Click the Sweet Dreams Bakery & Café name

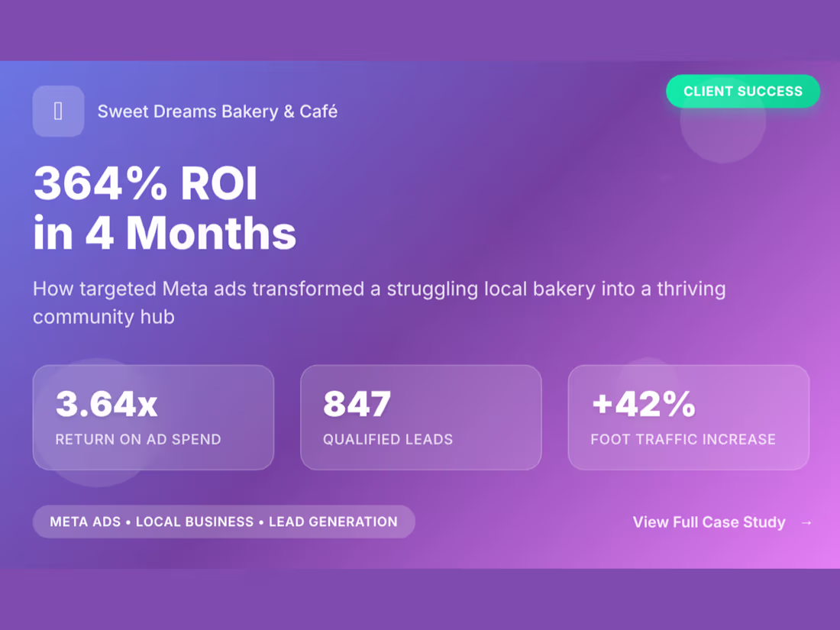[x=218, y=111]
